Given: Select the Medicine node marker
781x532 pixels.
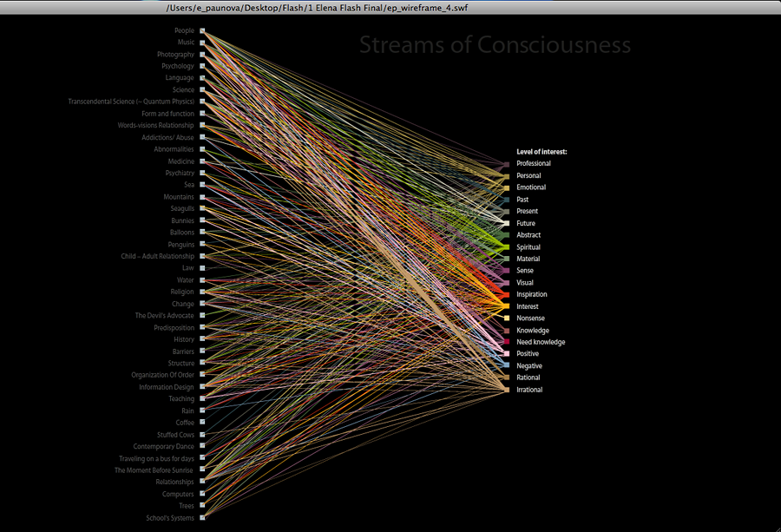Looking at the screenshot, I should [202, 161].
